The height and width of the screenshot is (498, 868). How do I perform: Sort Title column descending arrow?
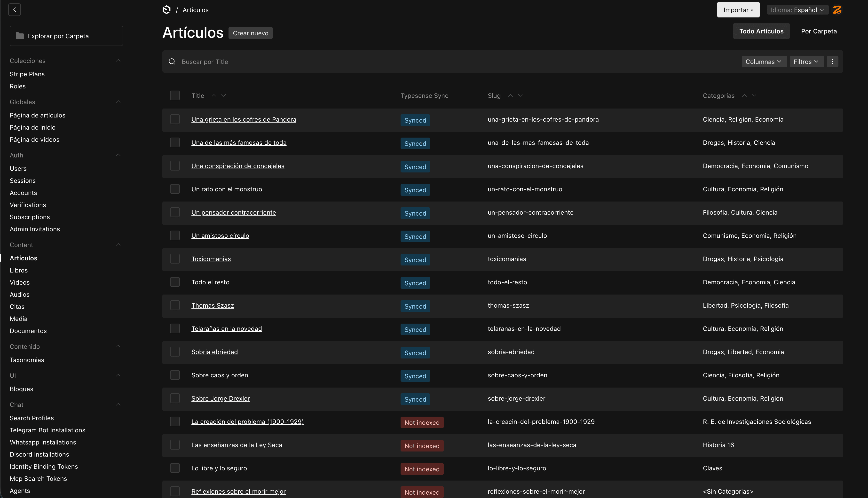[224, 95]
